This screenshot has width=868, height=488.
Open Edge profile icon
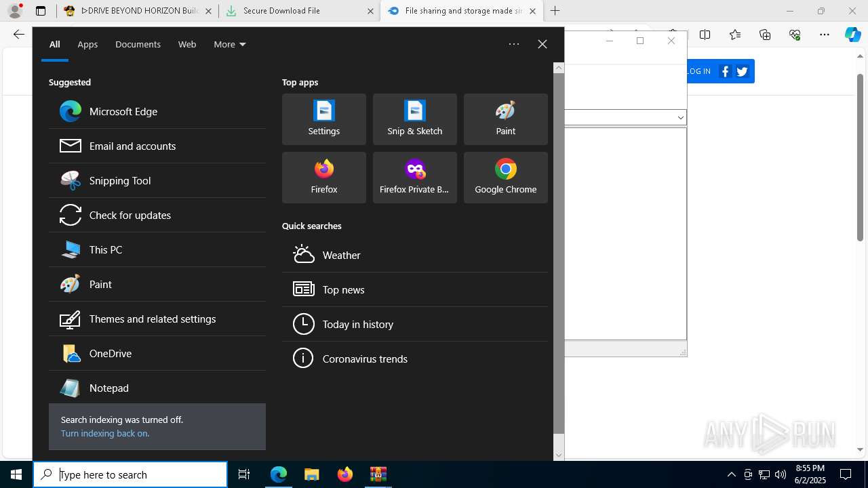(x=15, y=11)
